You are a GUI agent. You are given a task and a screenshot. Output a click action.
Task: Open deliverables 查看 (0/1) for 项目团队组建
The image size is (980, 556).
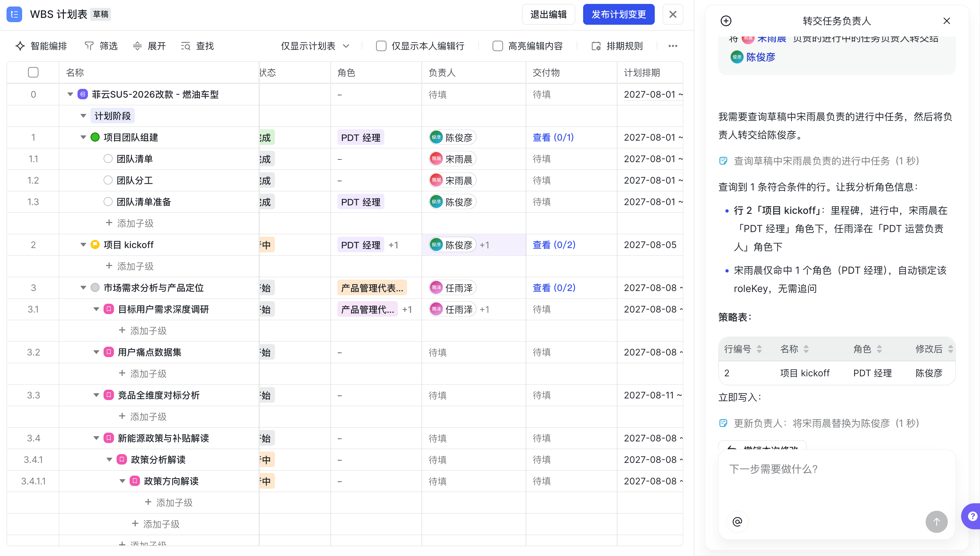tap(553, 137)
